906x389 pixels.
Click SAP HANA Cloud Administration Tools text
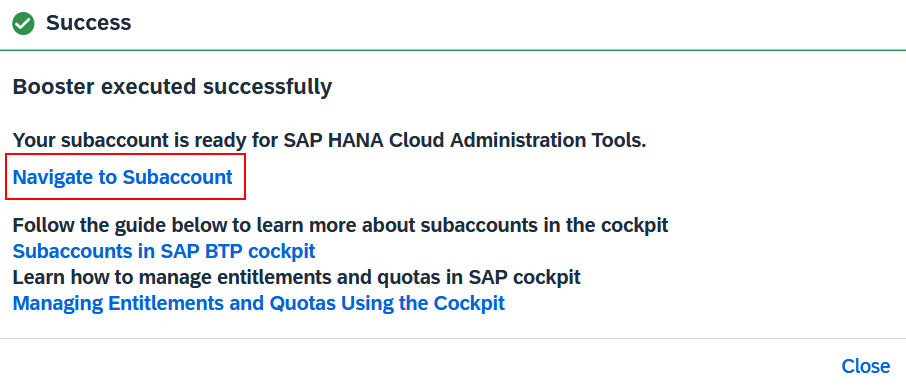pos(465,140)
